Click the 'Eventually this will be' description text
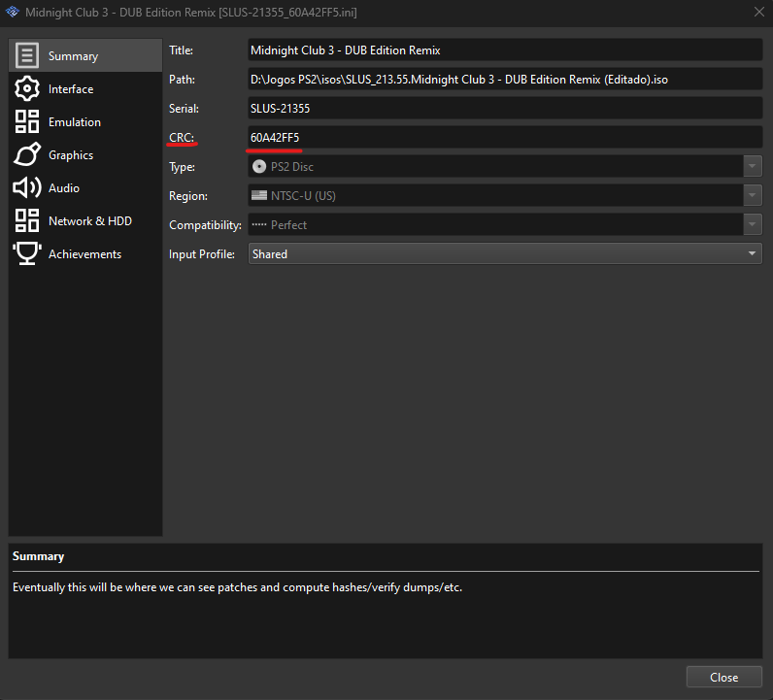The image size is (773, 700). coord(238,587)
